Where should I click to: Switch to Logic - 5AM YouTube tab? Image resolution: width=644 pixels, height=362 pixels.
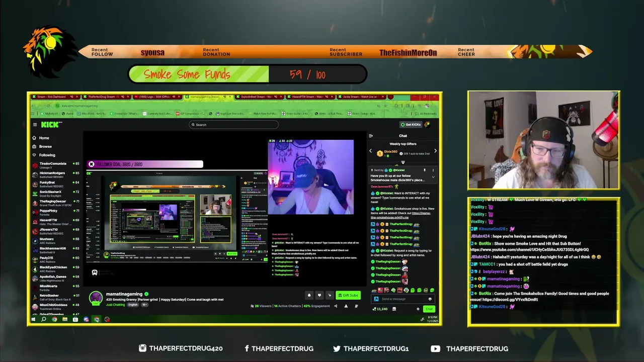157,97
